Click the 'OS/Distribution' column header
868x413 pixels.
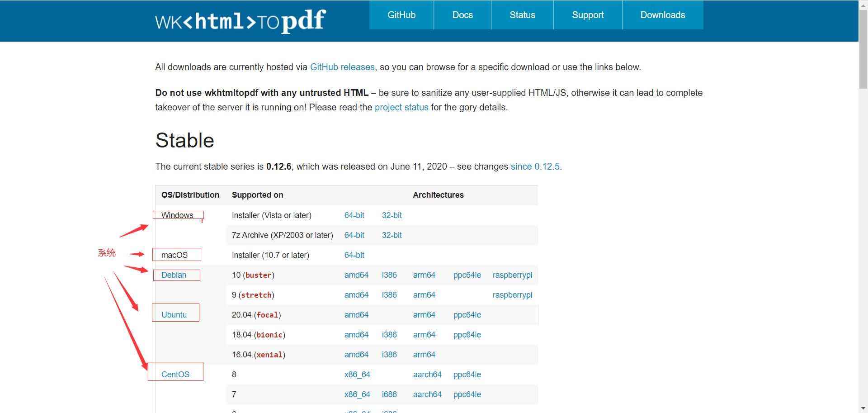190,195
